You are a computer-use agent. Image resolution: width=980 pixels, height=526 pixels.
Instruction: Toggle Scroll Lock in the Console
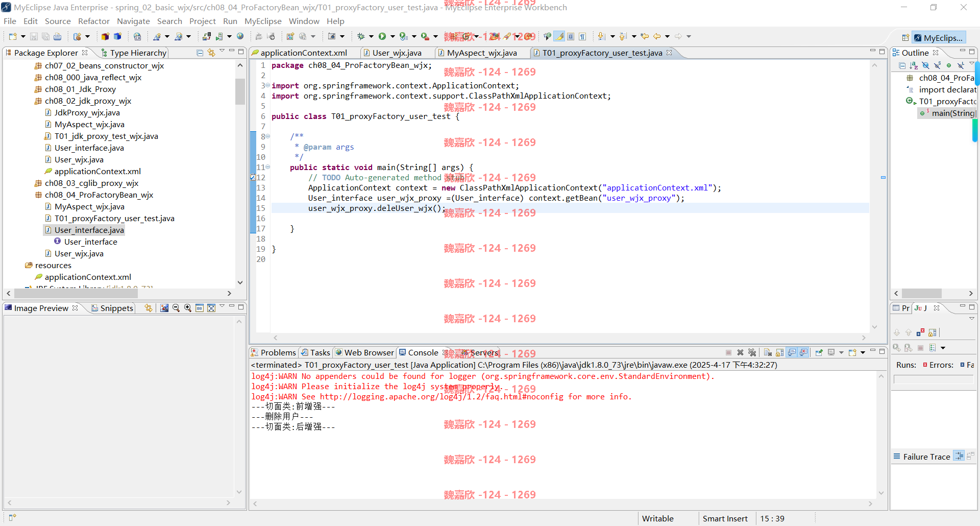pyautogui.click(x=779, y=352)
